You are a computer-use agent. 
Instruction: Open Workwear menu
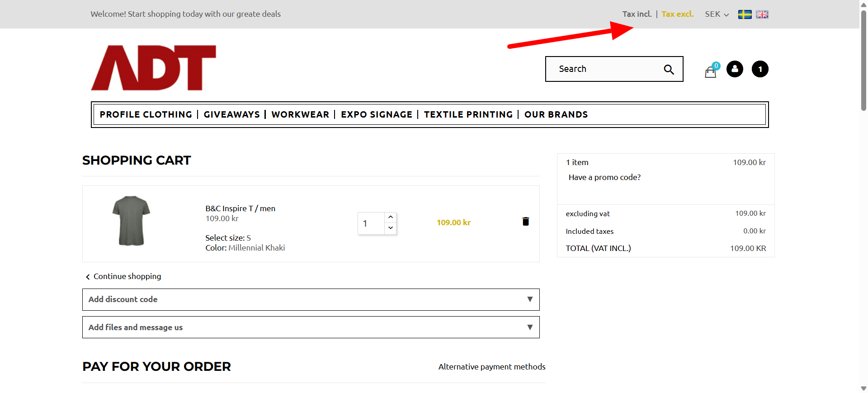(x=300, y=114)
